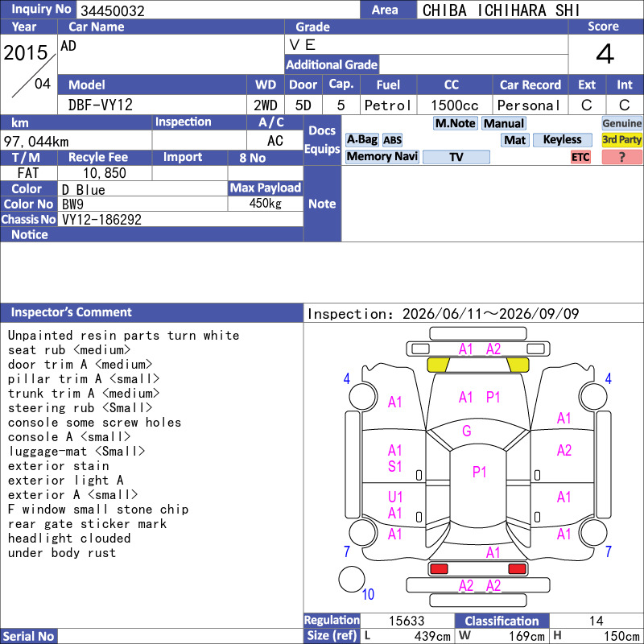This screenshot has width=644, height=644.
Task: Click comment 'seat rub <medium>'
Action: (69, 350)
